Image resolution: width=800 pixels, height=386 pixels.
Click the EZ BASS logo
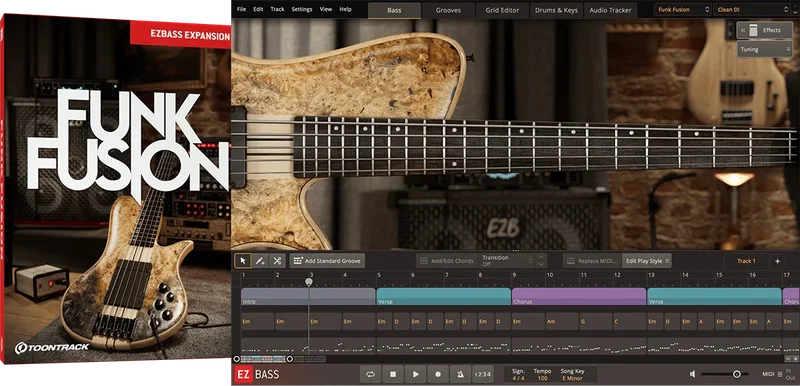[258, 375]
